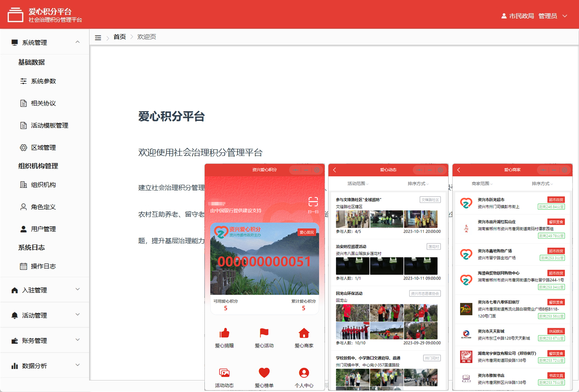Screen dimensions: 579x392
Task: Click the 书店文具 category tag
Action: point(556,376)
